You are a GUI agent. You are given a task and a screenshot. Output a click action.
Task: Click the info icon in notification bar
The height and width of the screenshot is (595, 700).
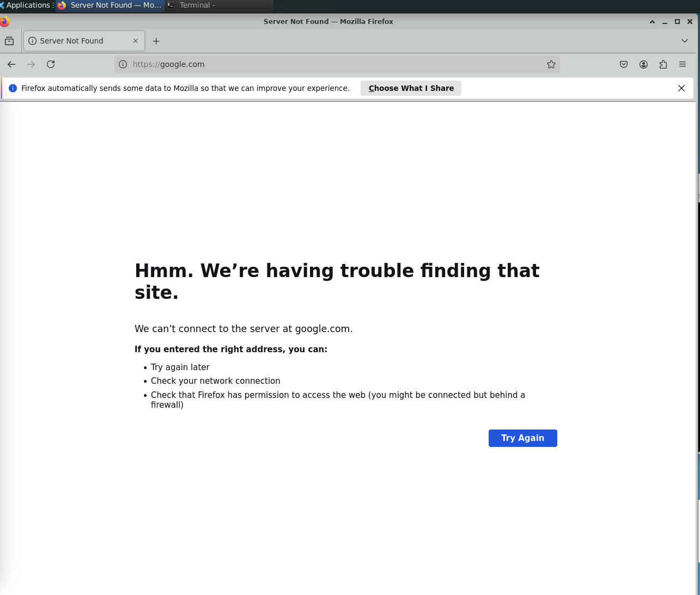click(13, 88)
